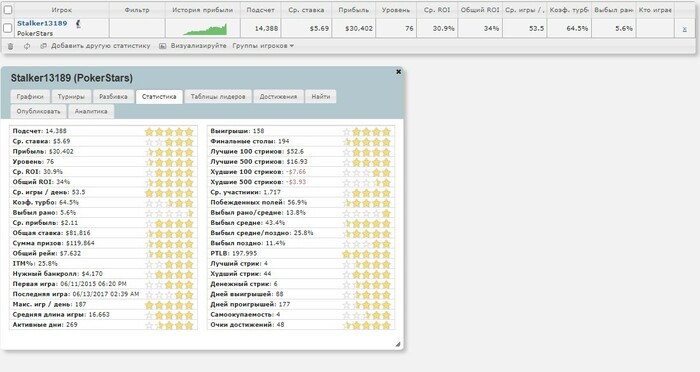
Task: Sort by the Прибыль column header
Action: (354, 10)
